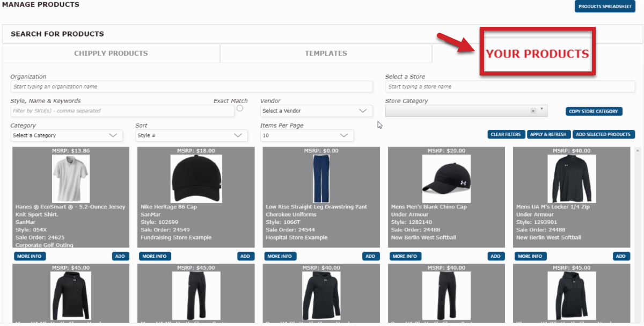See more info for Men's Blank Chino Cap
Image resolution: width=644 pixels, height=326 pixels.
click(x=406, y=256)
